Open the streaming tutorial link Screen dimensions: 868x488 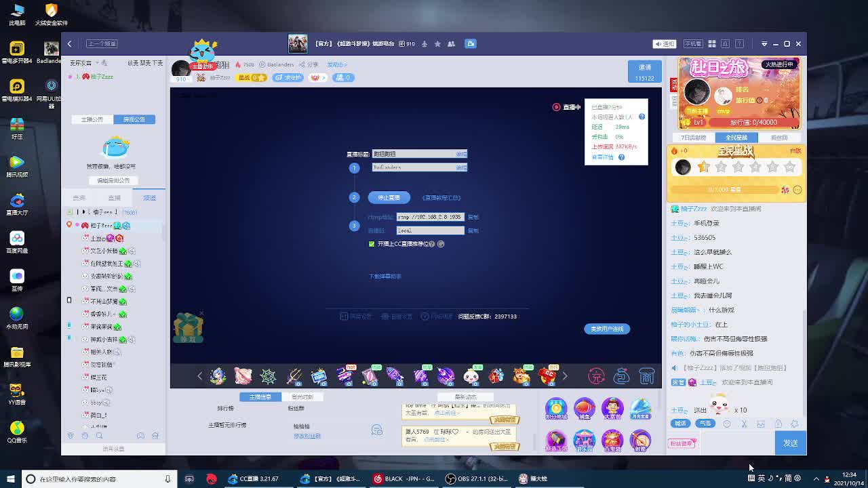coord(441,198)
